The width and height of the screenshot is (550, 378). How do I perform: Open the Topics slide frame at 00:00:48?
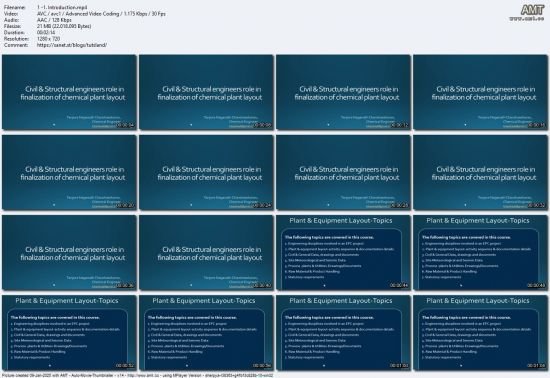tap(481, 252)
